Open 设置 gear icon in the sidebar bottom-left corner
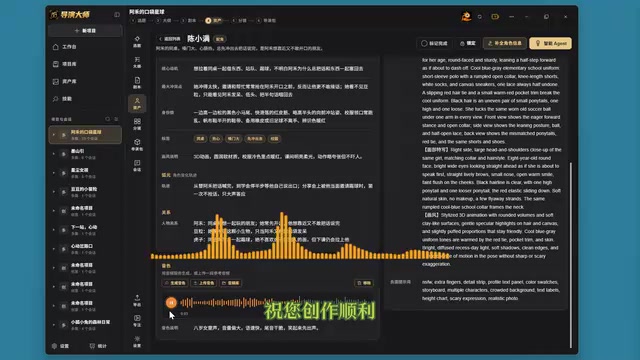Screen dimensions: 640x360 click(55, 346)
